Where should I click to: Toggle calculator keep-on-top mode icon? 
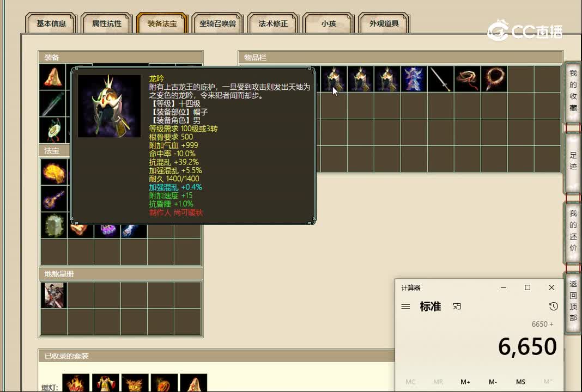click(457, 307)
